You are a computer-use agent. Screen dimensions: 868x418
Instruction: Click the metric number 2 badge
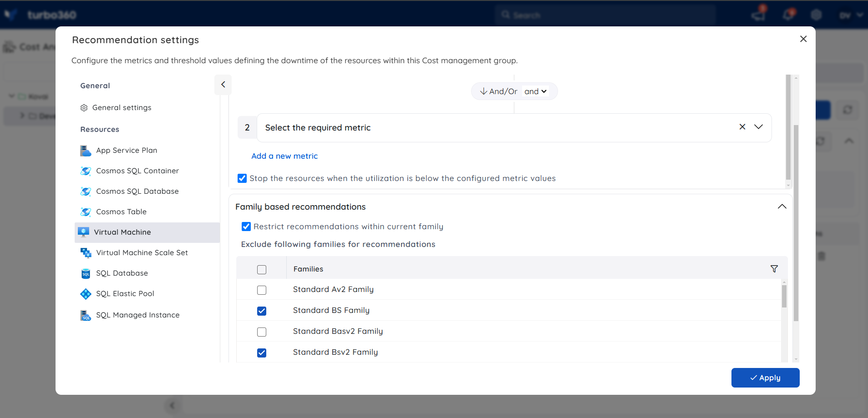(247, 127)
